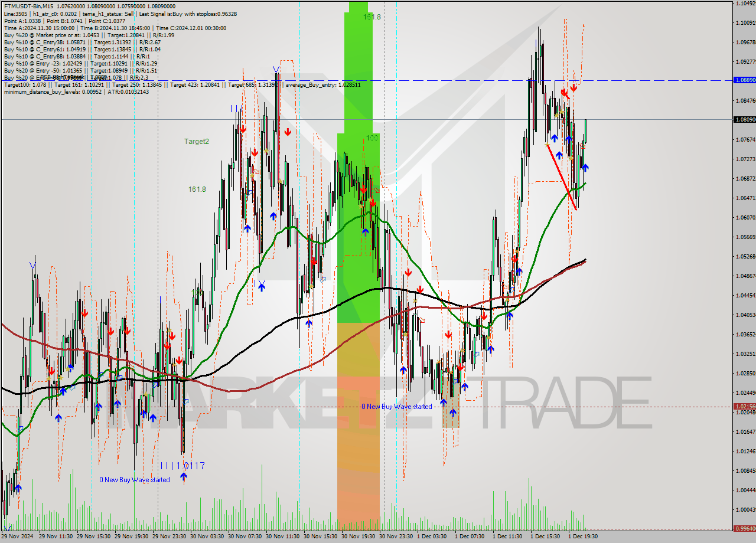Click the 1.10490 price axis label
This screenshot has width=756, height=543.
(x=745, y=4)
